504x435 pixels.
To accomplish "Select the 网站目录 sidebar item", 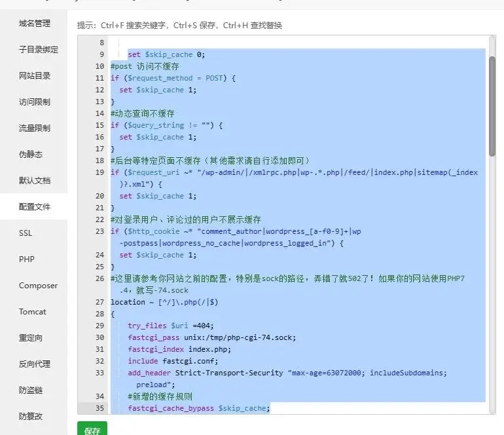I will point(34,76).
